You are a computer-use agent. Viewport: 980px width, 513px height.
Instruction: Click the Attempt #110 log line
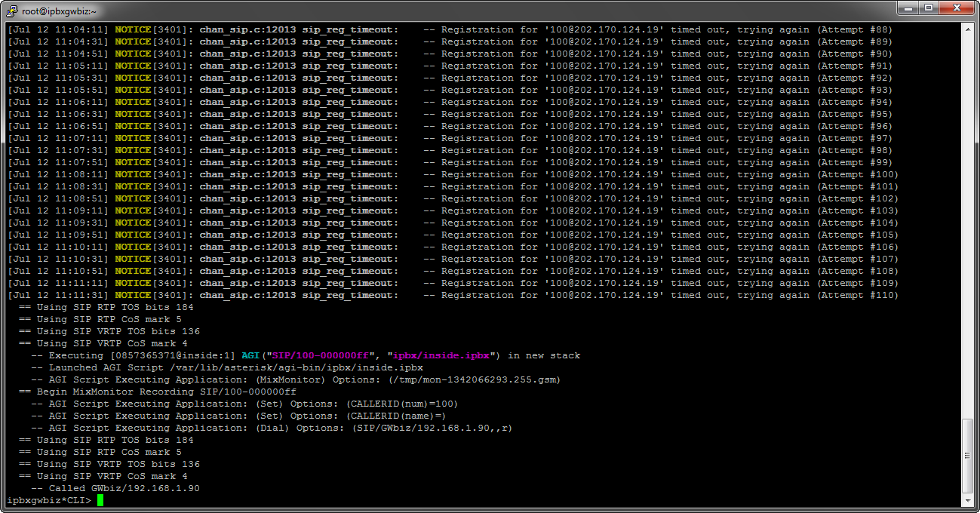453,295
